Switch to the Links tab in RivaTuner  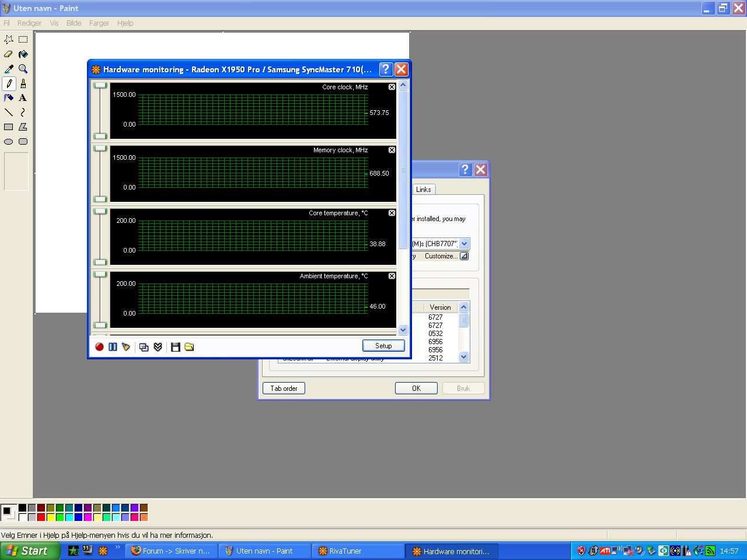click(424, 190)
